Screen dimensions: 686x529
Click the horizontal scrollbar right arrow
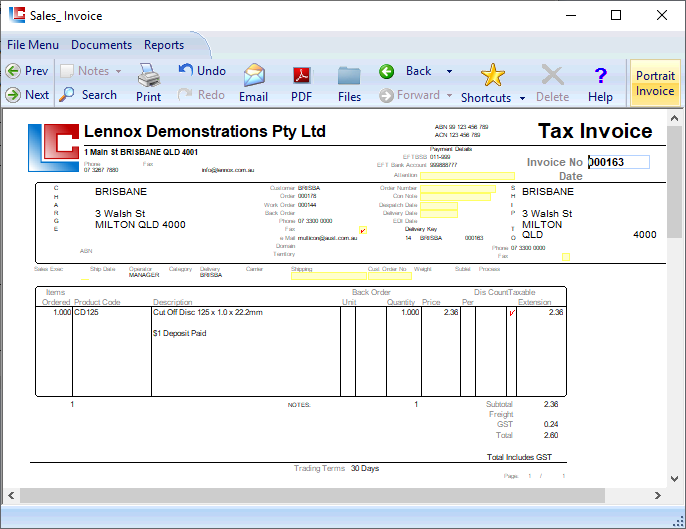click(x=658, y=496)
